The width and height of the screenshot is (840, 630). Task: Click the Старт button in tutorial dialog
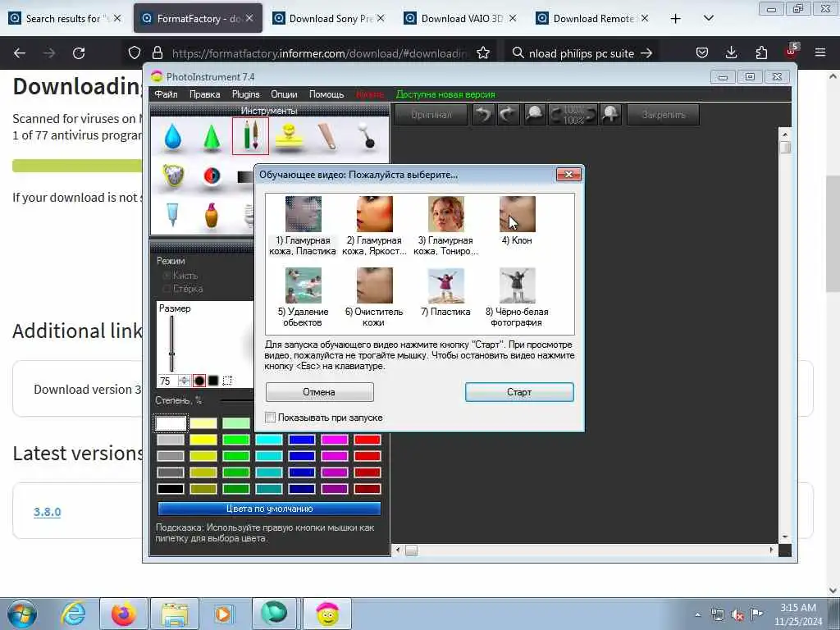(519, 392)
